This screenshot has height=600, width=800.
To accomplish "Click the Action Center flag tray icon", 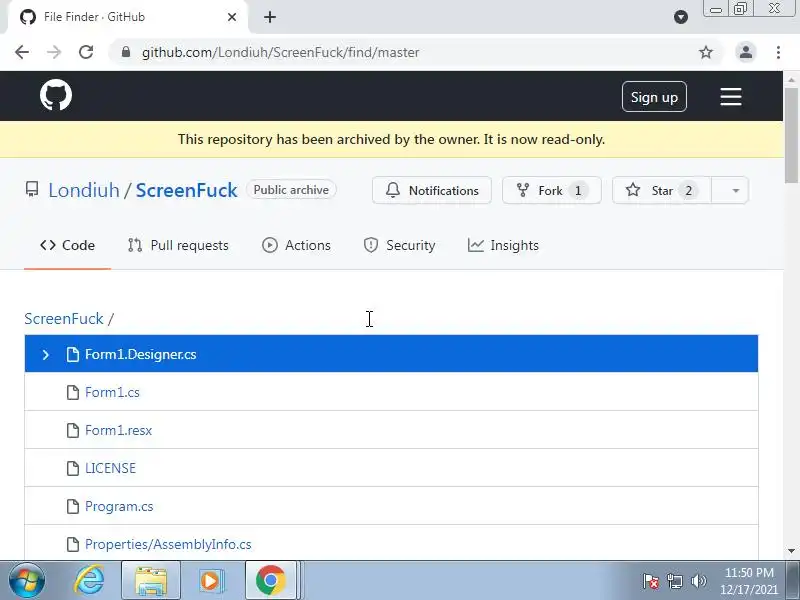I will coord(651,581).
